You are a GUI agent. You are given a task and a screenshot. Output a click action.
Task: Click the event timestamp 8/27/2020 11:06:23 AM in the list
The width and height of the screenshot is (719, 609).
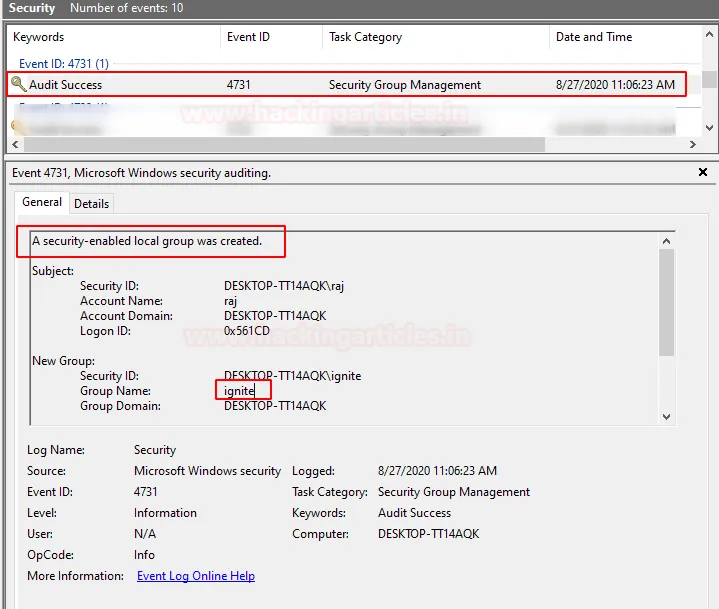coord(614,85)
